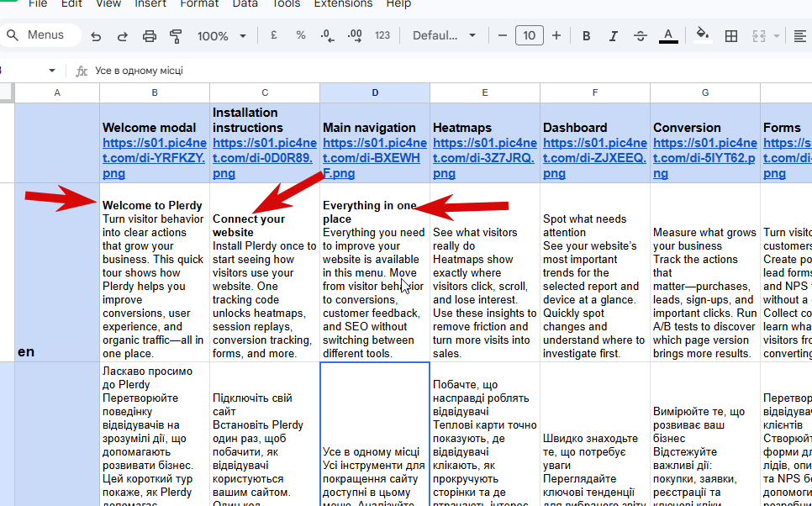This screenshot has height=506, width=812.
Task: Open the 123 number format menu
Action: click(382, 35)
